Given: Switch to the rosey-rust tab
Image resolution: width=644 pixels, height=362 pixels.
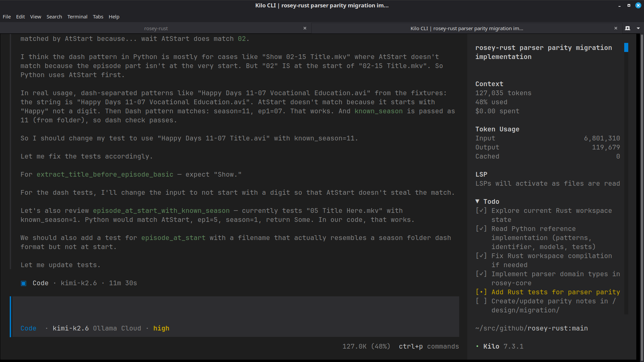Looking at the screenshot, I should point(156,28).
